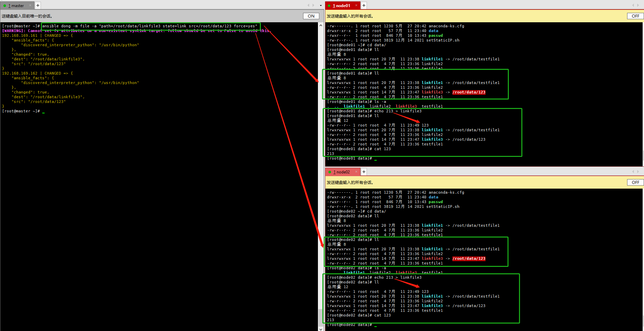Click red-highlighted /root/data/123 in node02
Image resolution: width=644 pixels, height=331 pixels.
tap(469, 258)
